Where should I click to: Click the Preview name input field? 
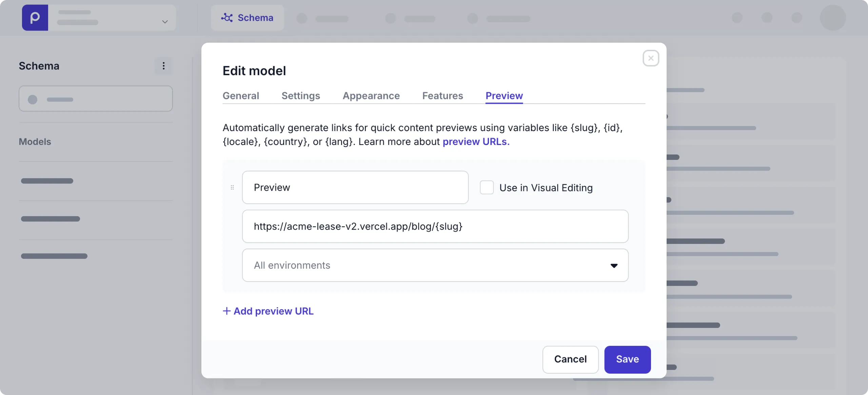pos(355,187)
